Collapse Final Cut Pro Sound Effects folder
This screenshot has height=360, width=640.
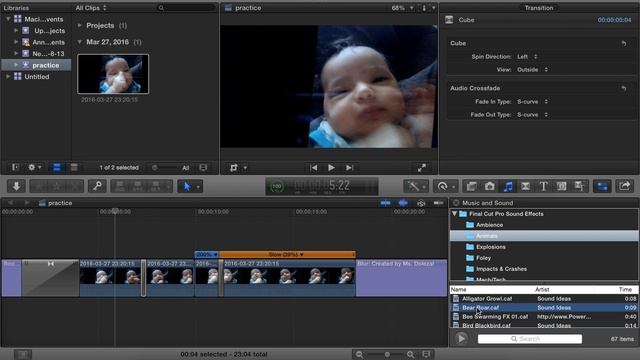(454, 213)
